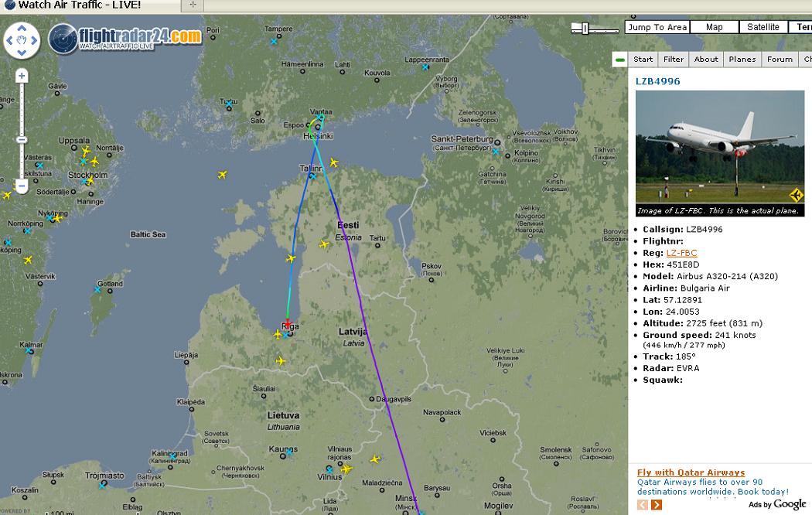The height and width of the screenshot is (515, 812).
Task: Click Sankt-Peterburg airport marker
Action: [496, 152]
